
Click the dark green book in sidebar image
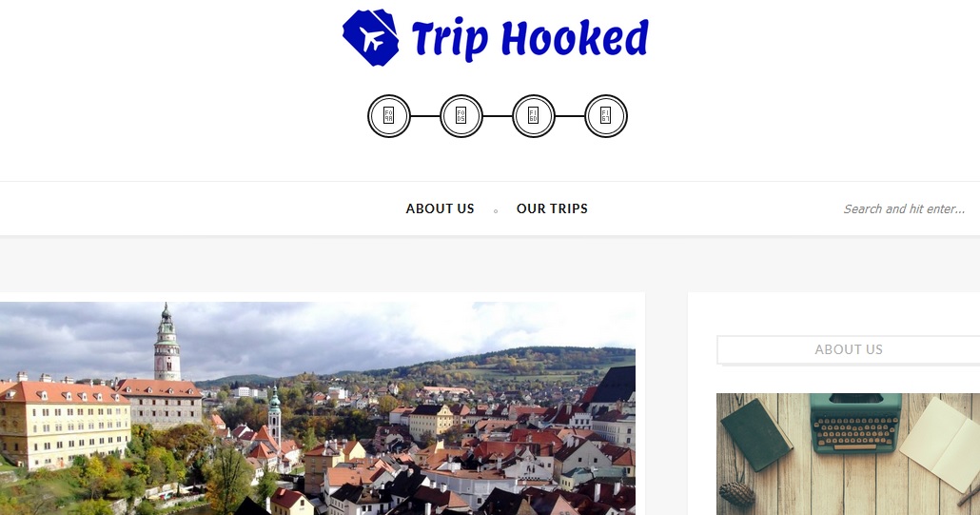click(755, 434)
